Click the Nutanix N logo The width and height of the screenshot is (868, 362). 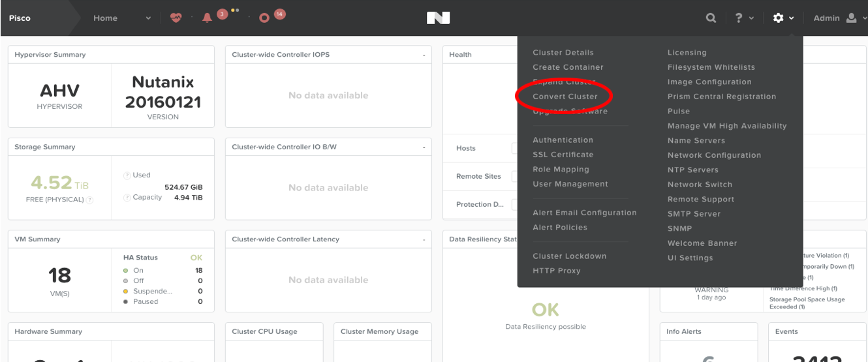coord(434,18)
